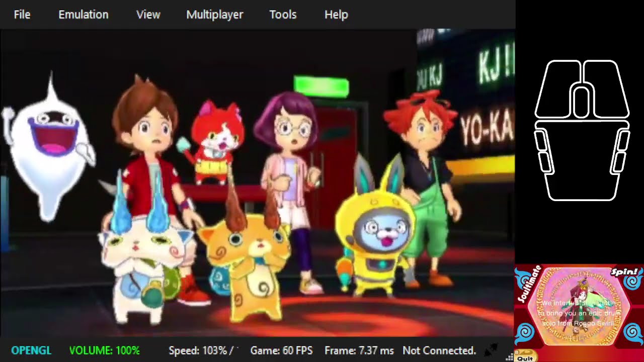
Task: Tap the central Soultimate medallion with character
Action: [580, 307]
